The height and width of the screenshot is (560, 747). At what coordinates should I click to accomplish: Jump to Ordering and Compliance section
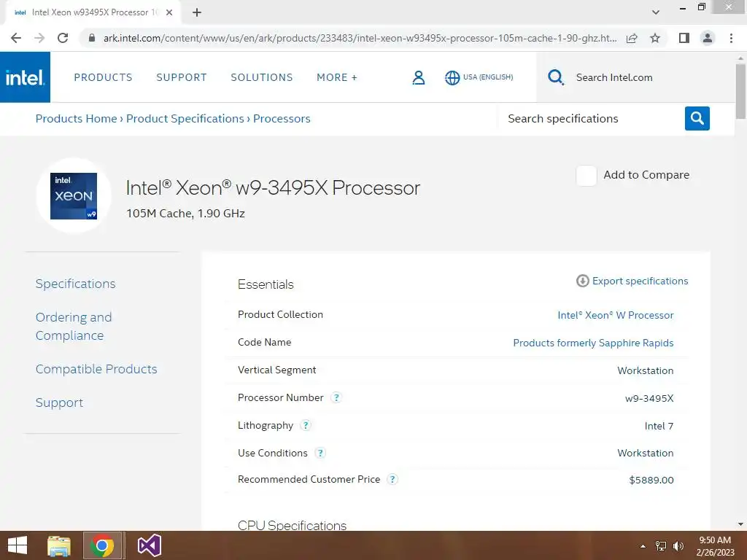pyautogui.click(x=74, y=326)
